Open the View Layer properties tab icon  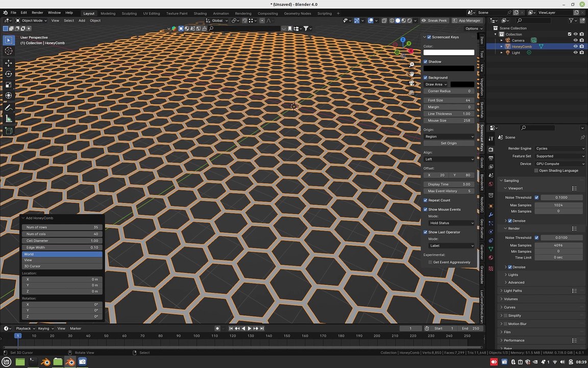[x=491, y=167]
